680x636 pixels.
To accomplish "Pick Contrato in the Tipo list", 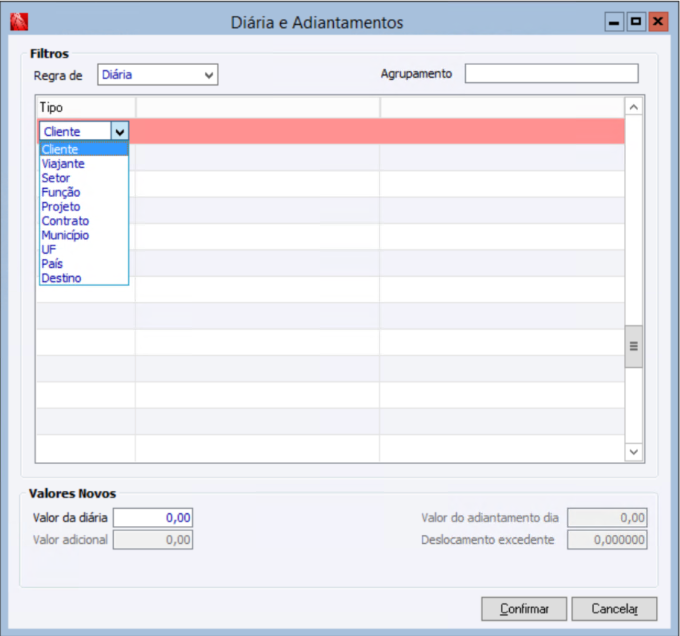I will click(x=84, y=221).
